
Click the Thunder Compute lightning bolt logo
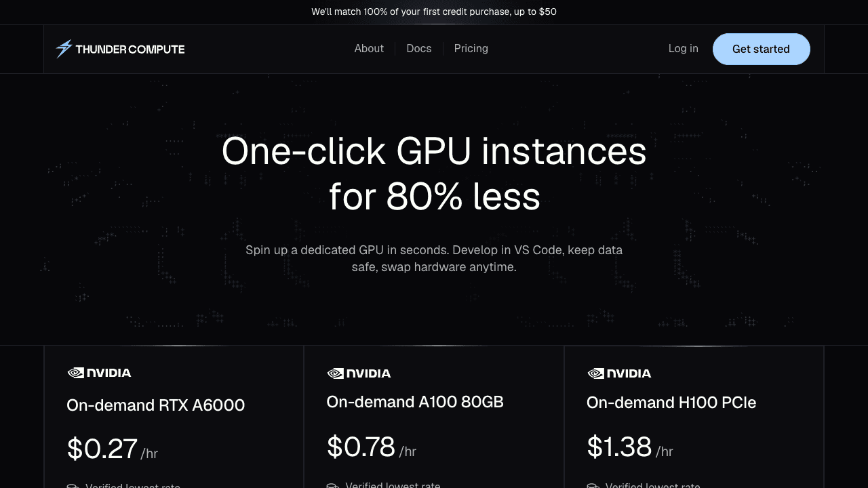[64, 49]
